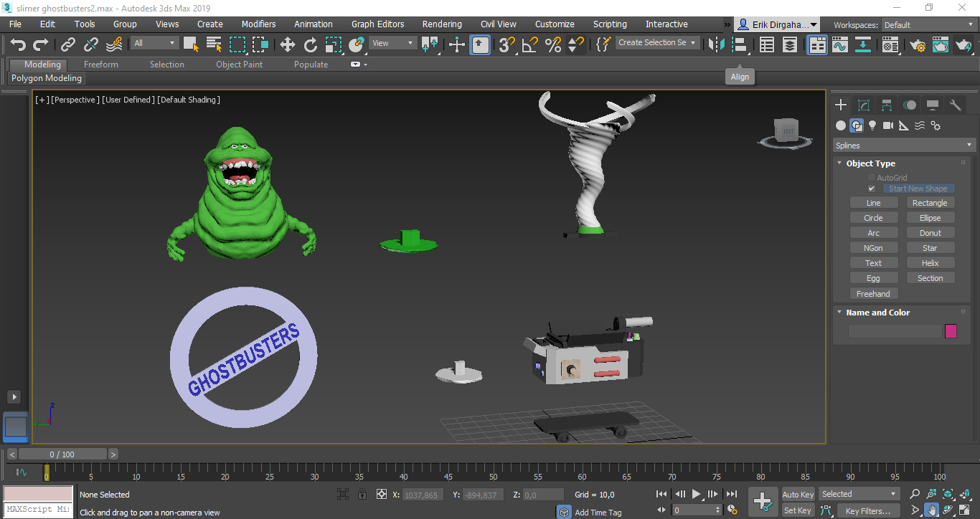Open Selected key filter dropdown
Image resolution: width=980 pixels, height=519 pixels.
[x=859, y=494]
